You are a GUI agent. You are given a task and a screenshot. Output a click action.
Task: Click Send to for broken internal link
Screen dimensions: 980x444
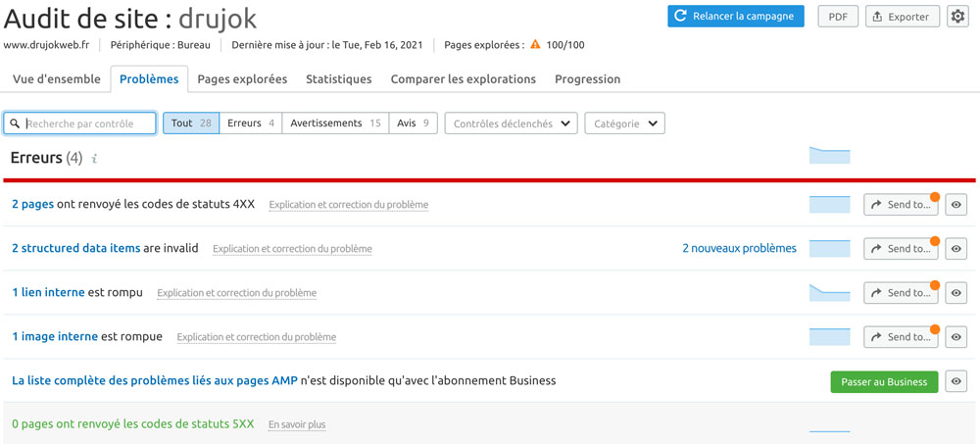pyautogui.click(x=901, y=293)
